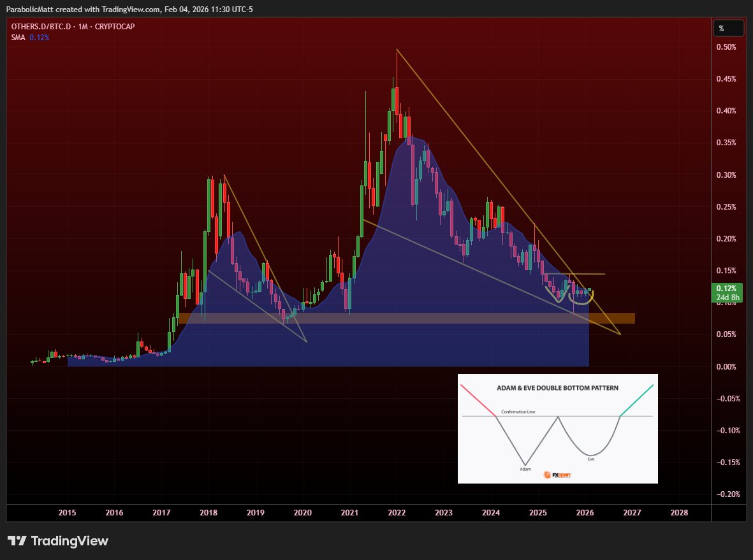Select the SMA 0.12% indicator legend
This screenshot has width=753, height=560.
tap(30, 38)
